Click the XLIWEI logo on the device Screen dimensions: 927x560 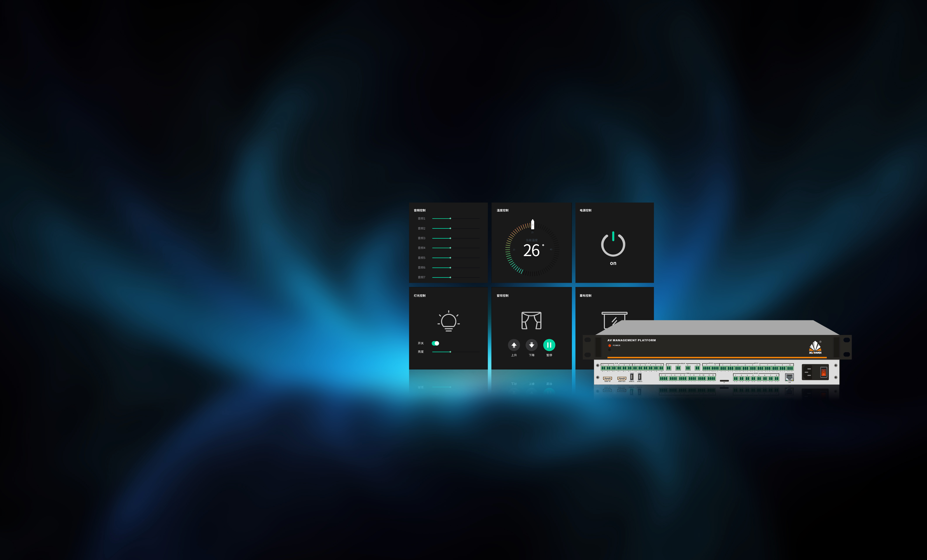tap(815, 347)
